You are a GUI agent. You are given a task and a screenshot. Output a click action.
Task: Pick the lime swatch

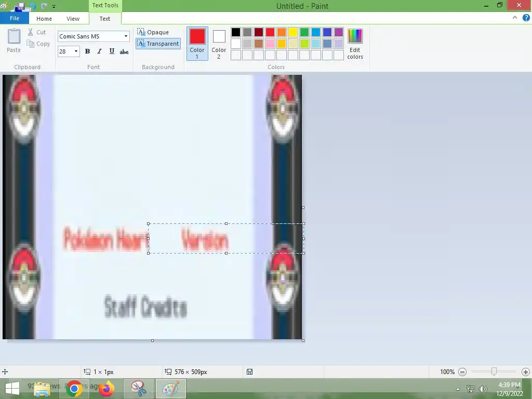click(x=304, y=44)
